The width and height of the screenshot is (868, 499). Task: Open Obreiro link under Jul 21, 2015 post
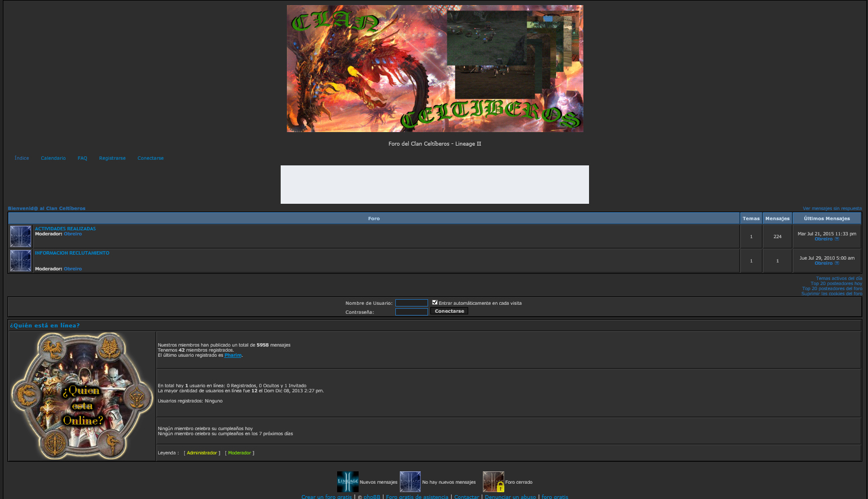coord(823,239)
